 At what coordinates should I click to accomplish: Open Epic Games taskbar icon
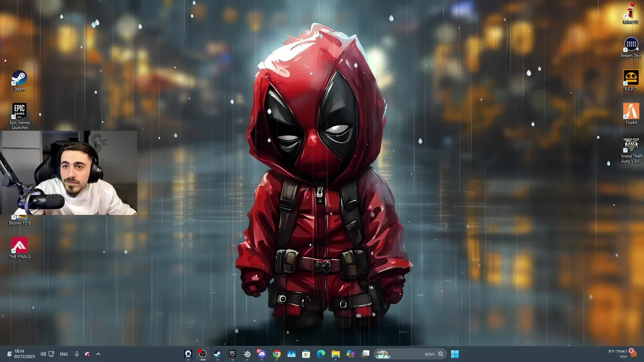232,354
